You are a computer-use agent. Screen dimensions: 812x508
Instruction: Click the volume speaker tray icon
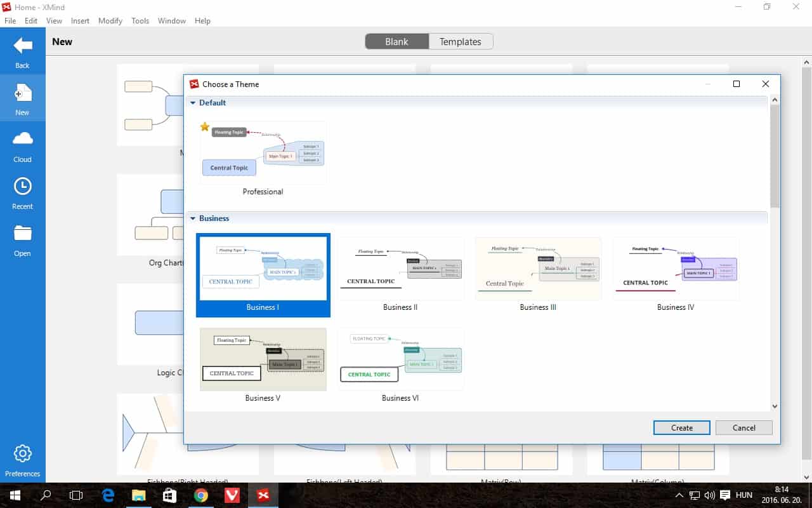(710, 495)
